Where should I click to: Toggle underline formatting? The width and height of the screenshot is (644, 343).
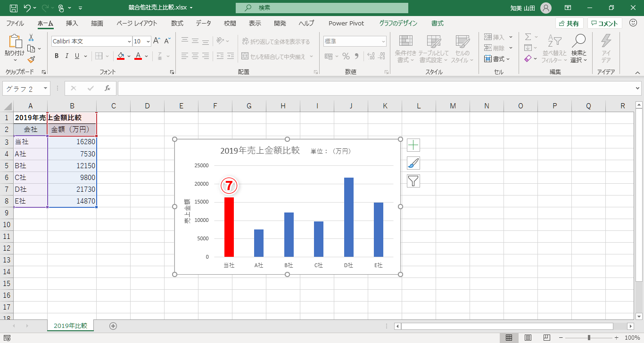coord(76,56)
